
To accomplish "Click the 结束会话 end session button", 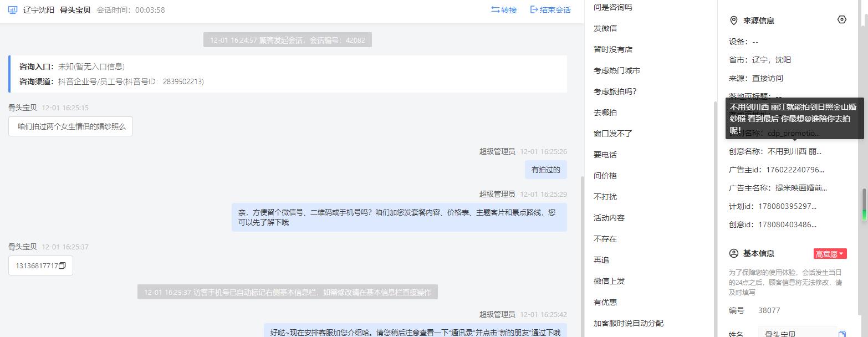I will click(550, 10).
